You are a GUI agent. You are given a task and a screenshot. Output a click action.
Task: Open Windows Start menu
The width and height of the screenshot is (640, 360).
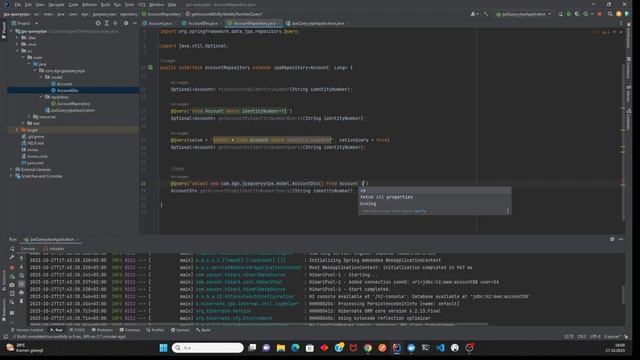163,348
